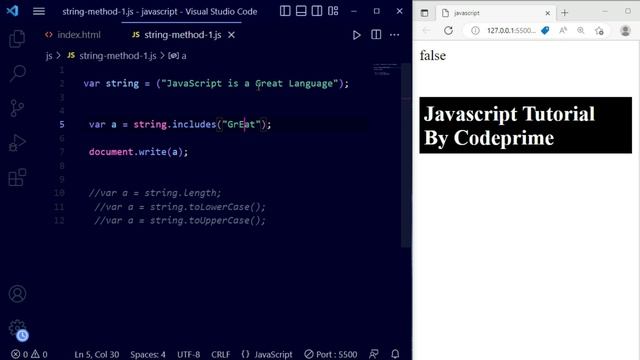Click the feedback icon in status bar
Image resolution: width=640 pixels, height=360 pixels.
373,354
